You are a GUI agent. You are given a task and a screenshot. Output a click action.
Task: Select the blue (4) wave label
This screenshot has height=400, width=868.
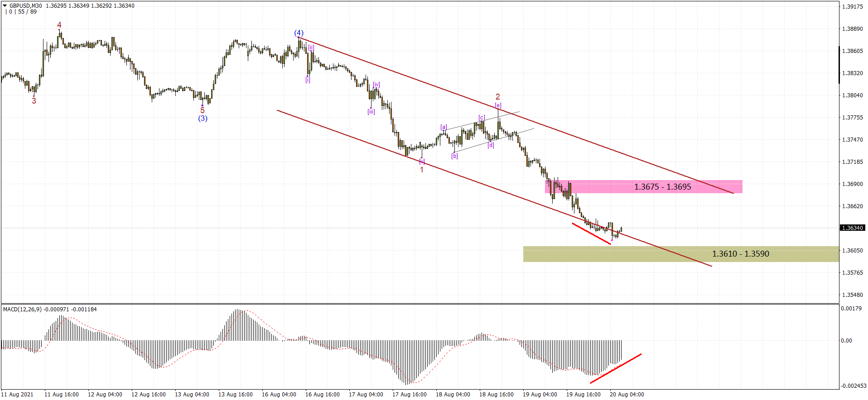tap(299, 33)
